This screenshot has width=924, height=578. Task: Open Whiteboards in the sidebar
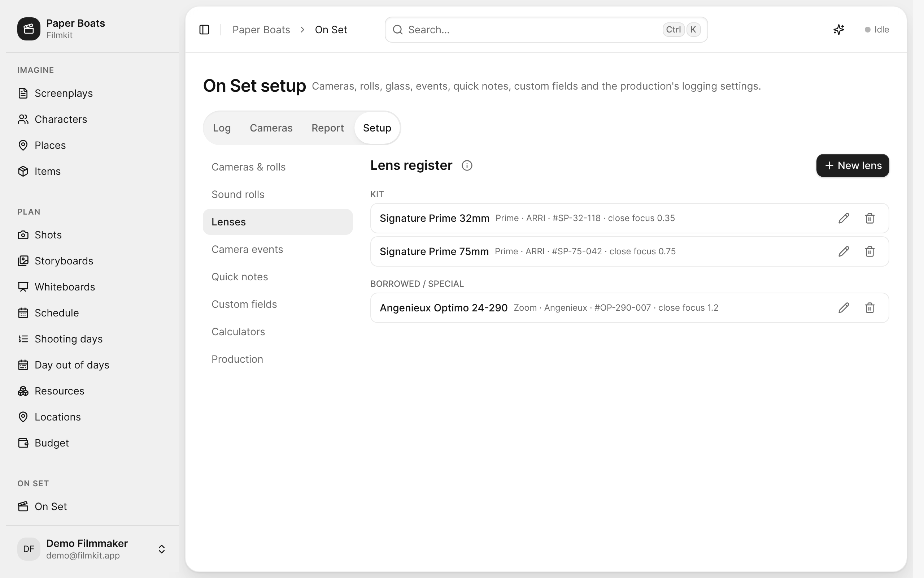[x=92, y=287]
